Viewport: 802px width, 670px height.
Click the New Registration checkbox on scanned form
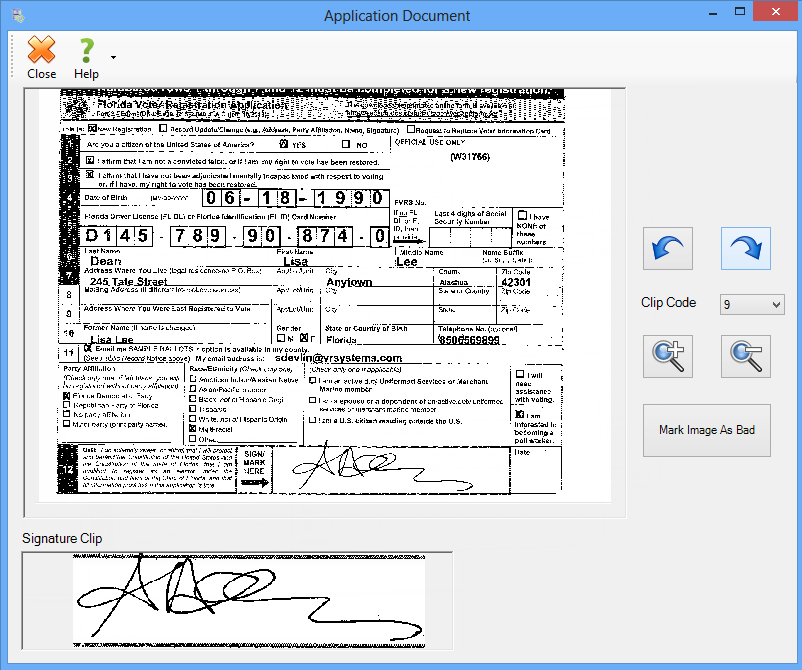click(x=93, y=129)
